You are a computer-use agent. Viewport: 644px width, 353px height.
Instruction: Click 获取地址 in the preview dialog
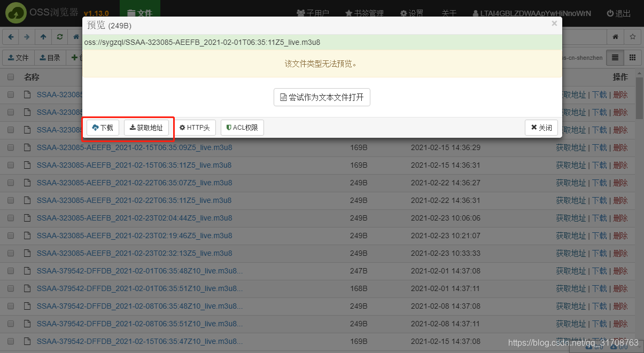[146, 127]
